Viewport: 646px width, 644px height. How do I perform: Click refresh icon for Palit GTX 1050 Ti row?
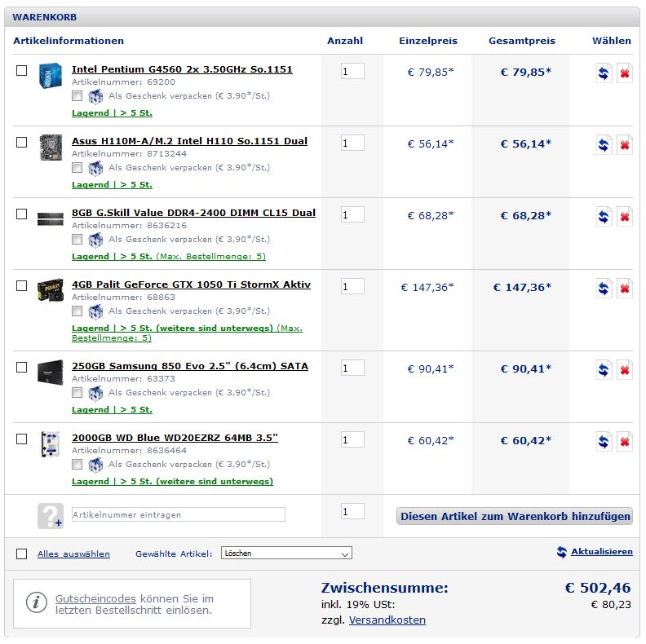click(x=604, y=289)
